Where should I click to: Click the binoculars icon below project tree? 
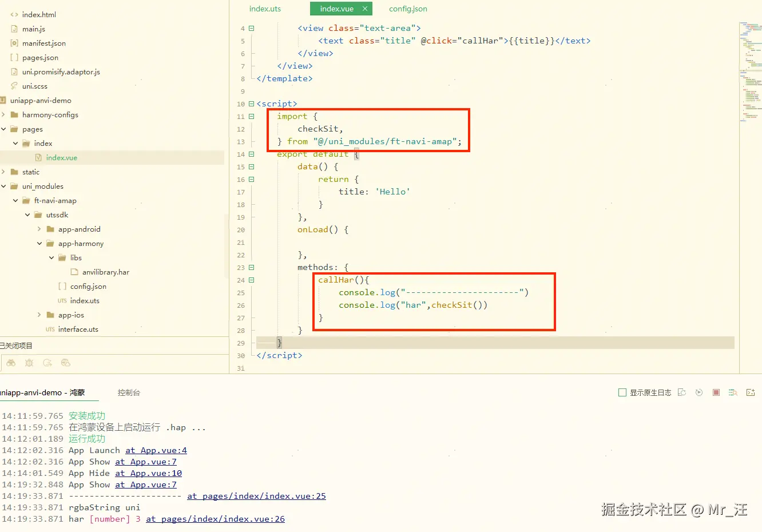pyautogui.click(x=11, y=363)
